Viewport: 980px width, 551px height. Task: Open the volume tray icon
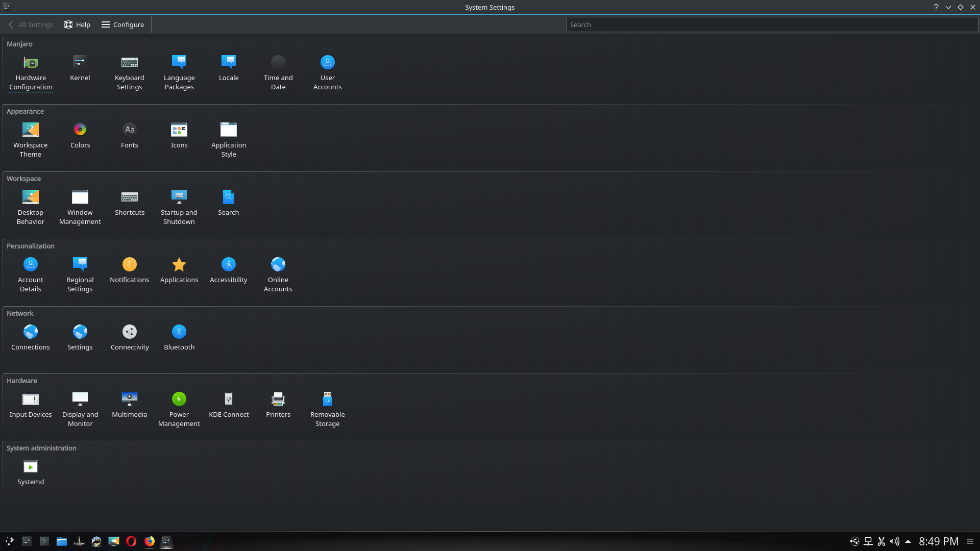pyautogui.click(x=895, y=541)
